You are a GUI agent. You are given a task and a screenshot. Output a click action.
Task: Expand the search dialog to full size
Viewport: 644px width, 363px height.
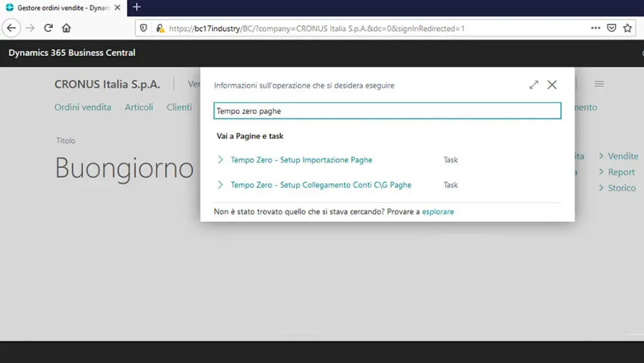(x=534, y=85)
